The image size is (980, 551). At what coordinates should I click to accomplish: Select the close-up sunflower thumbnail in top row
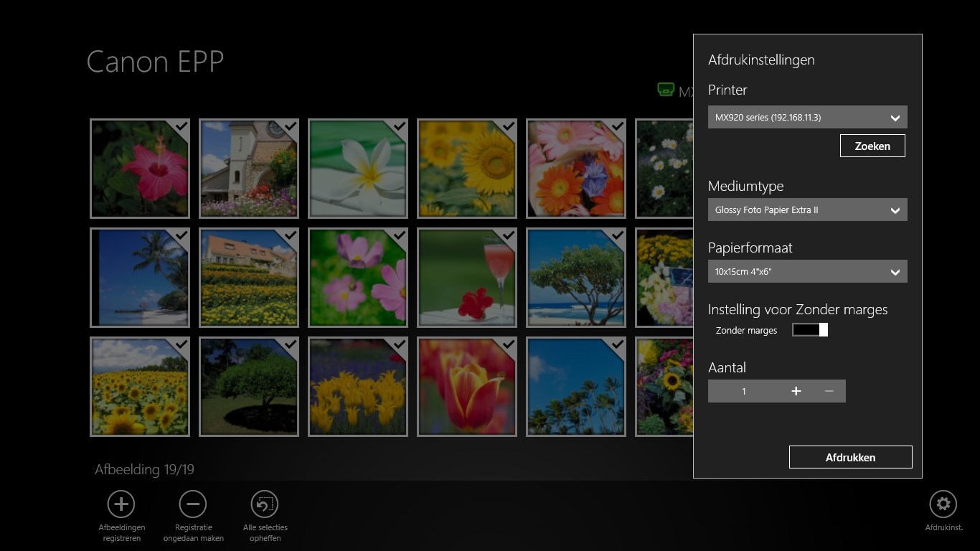(x=467, y=169)
